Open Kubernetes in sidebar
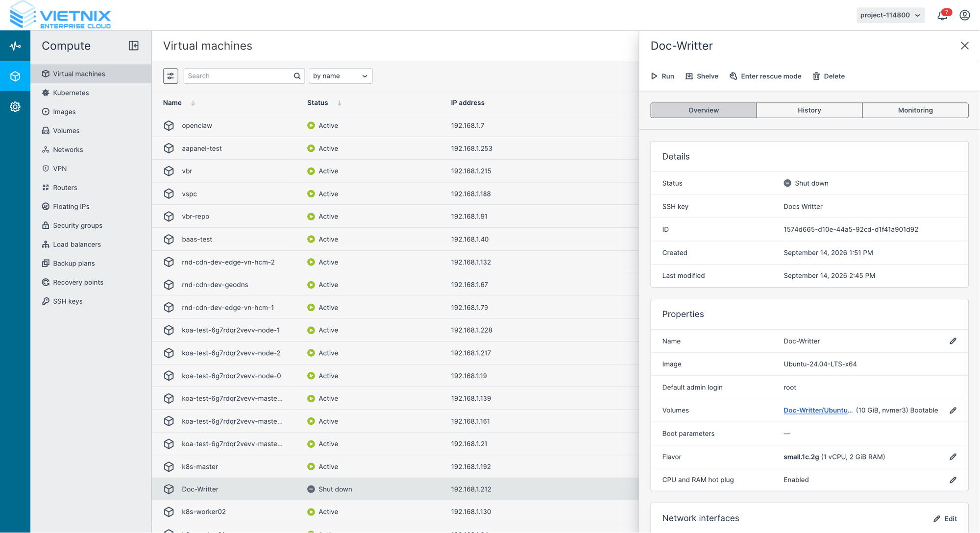The width and height of the screenshot is (980, 533). (91, 93)
